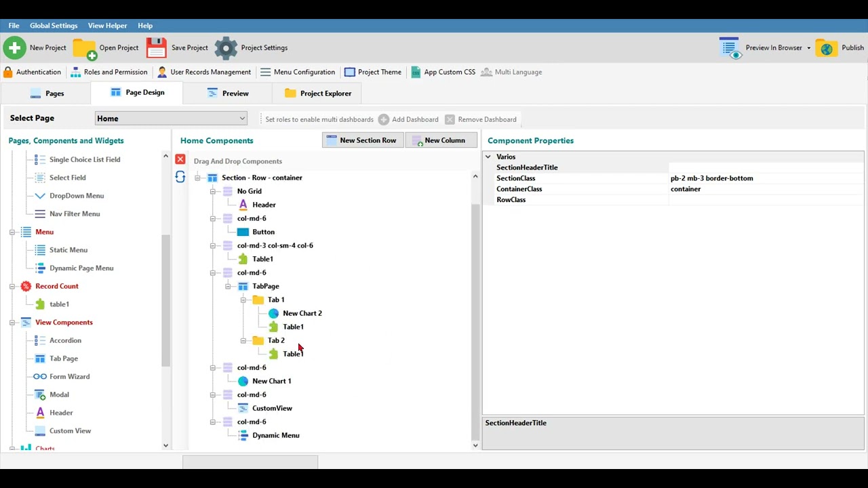Click the Publish globe folder icon
This screenshot has width=868, height=488.
pyautogui.click(x=827, y=48)
